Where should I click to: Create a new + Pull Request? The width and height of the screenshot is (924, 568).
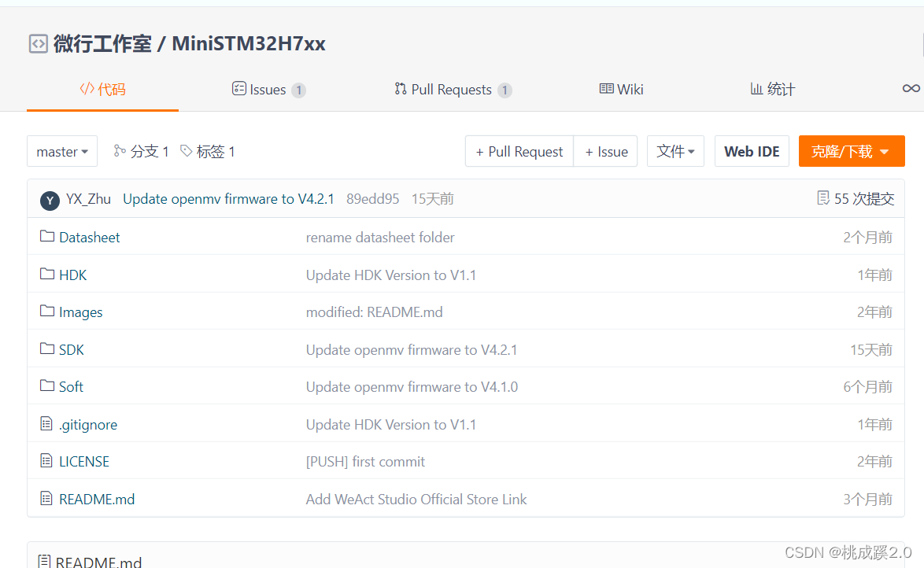(x=519, y=151)
